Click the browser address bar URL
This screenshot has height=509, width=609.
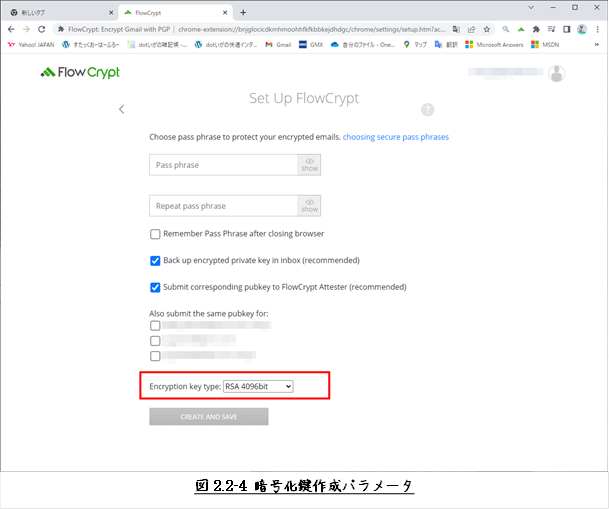tap(311, 30)
